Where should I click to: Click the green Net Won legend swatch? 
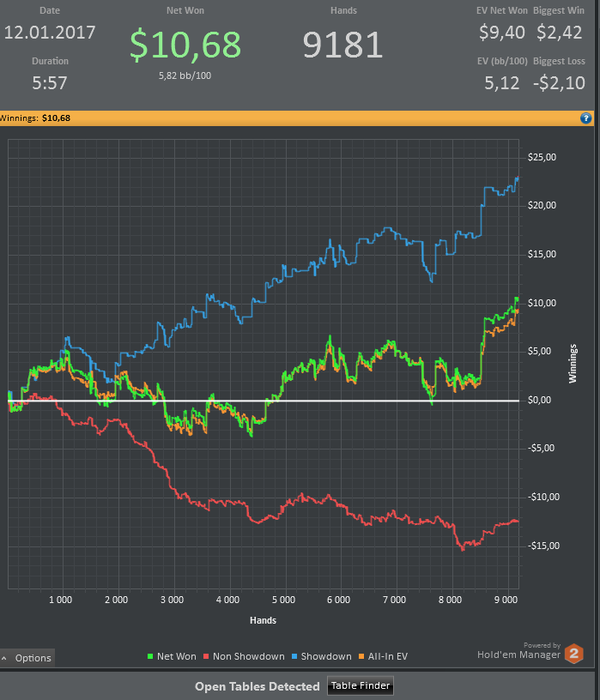coord(150,656)
